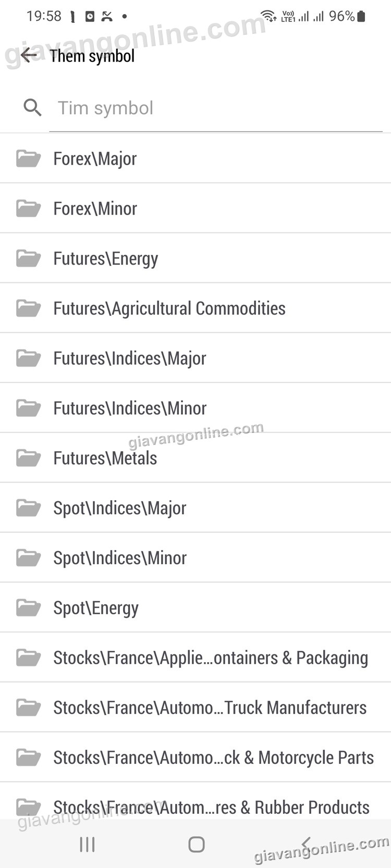Click the folder icon beside Spot\Energy
The height and width of the screenshot is (868, 391).
tap(28, 607)
